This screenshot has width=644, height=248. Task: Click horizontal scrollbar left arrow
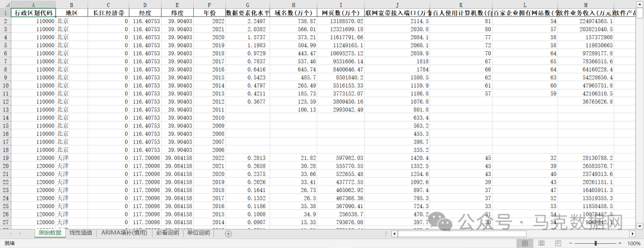click(394, 234)
